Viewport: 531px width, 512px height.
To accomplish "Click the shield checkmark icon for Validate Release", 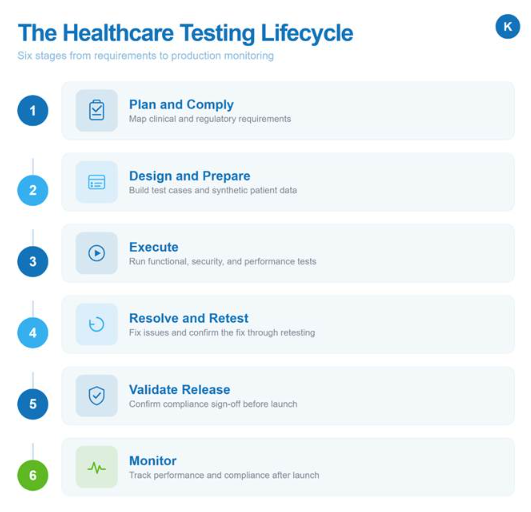I will [97, 396].
